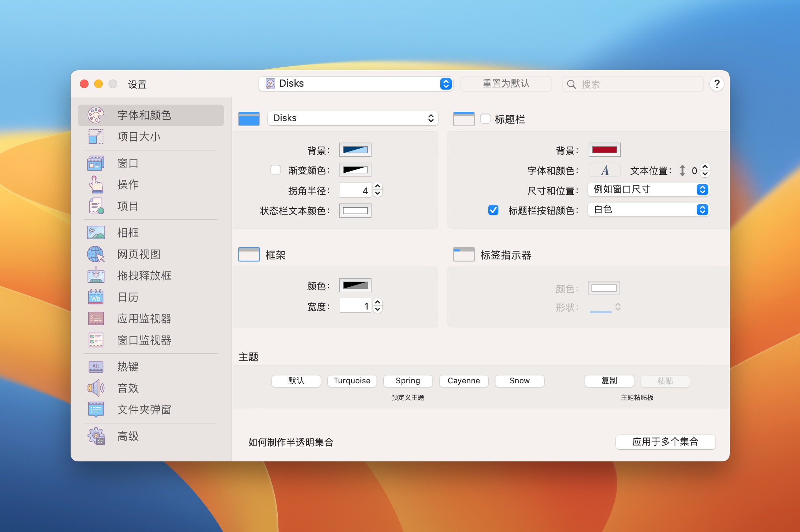Switch to the 字体和颜色 section
Image resolution: width=800 pixels, height=532 pixels.
[x=144, y=115]
